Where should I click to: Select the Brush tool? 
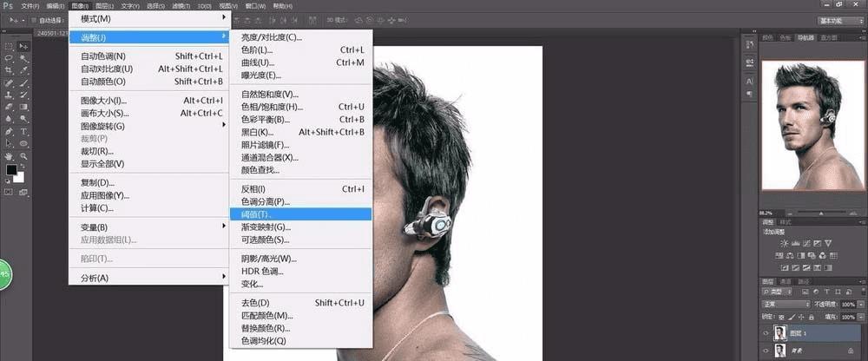coord(23,83)
